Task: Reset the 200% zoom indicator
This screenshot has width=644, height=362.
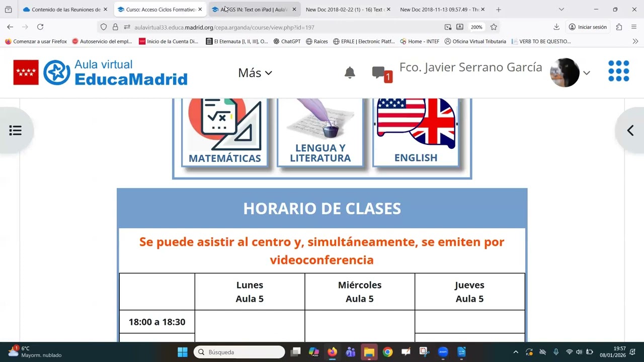Action: point(476,27)
